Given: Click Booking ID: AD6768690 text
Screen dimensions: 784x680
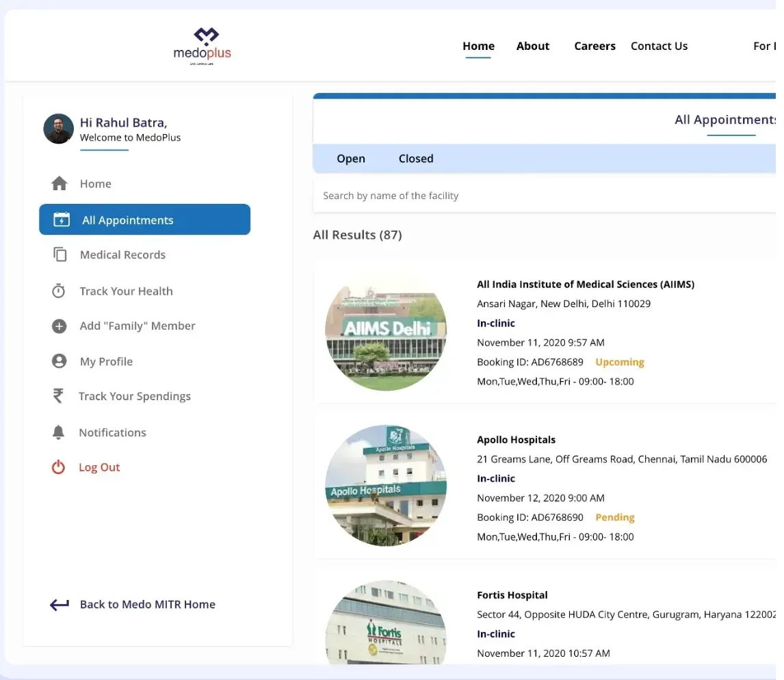Looking at the screenshot, I should pos(530,517).
